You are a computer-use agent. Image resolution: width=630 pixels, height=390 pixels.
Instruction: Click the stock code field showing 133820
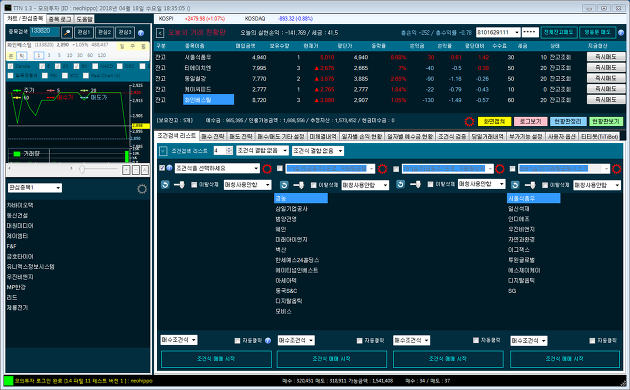click(x=45, y=32)
